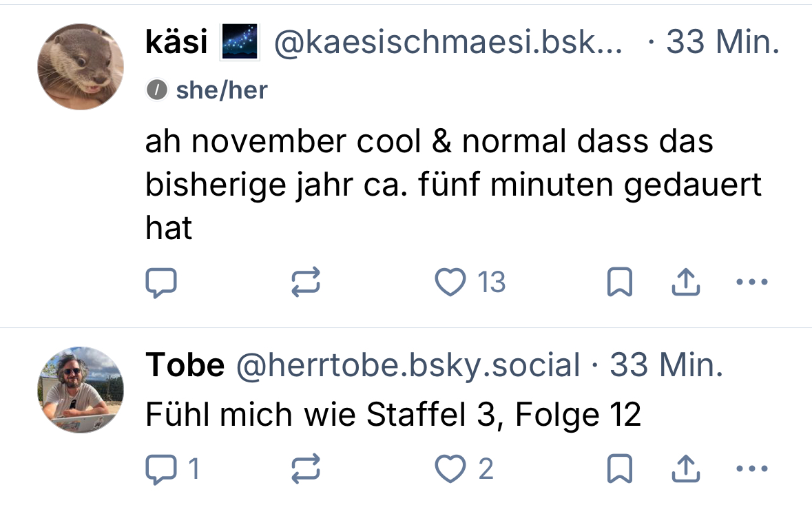Like käsi's post with 13 likes
Screen dimensions: 812x514
point(450,282)
